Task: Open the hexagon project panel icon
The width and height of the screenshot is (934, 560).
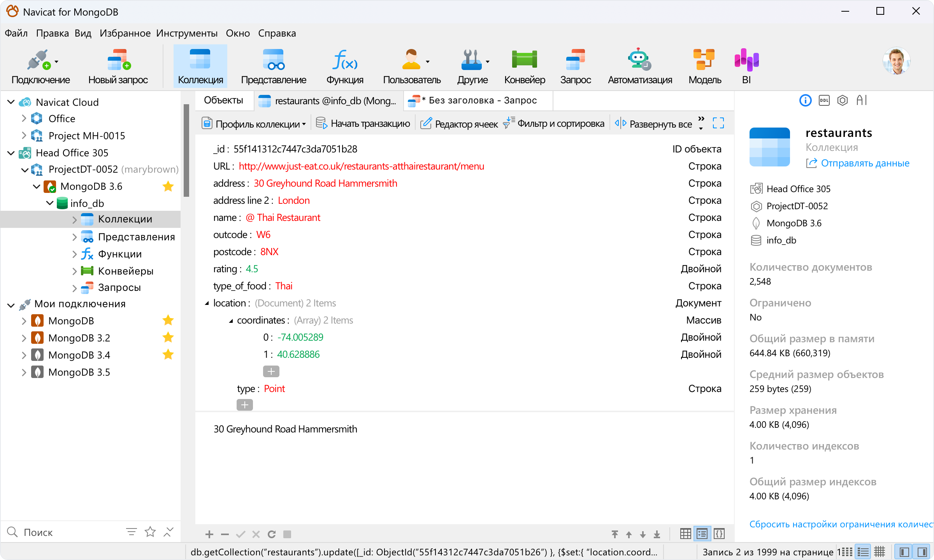Action: click(x=843, y=101)
